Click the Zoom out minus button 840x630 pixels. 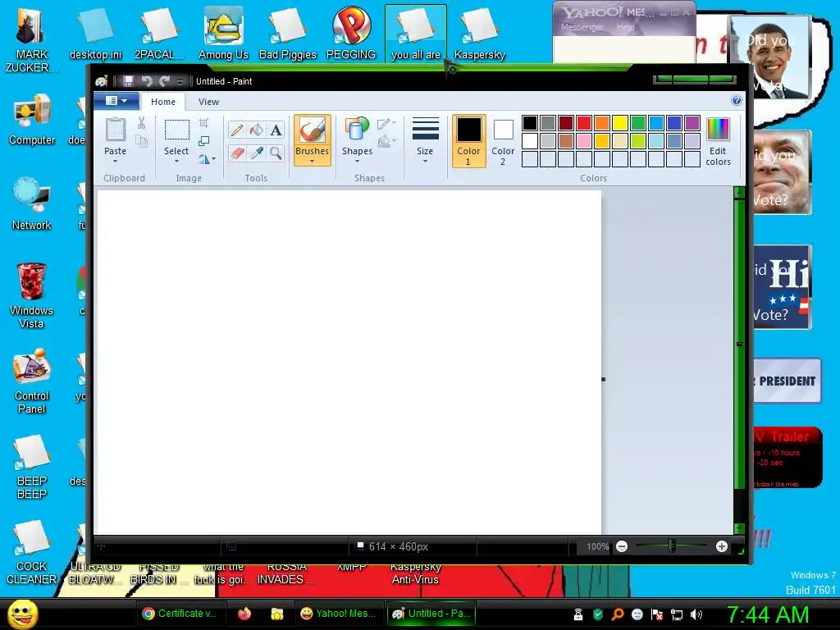pyautogui.click(x=622, y=546)
